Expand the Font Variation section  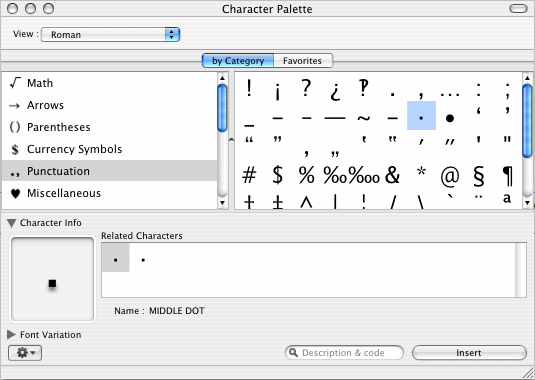point(11,335)
